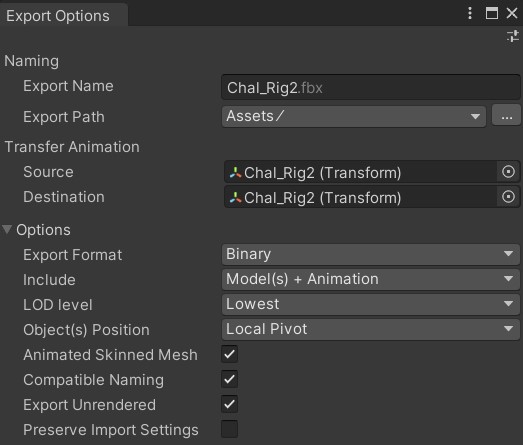The width and height of the screenshot is (523, 445).
Task: Change LOD level from Lowest
Action: [x=371, y=304]
